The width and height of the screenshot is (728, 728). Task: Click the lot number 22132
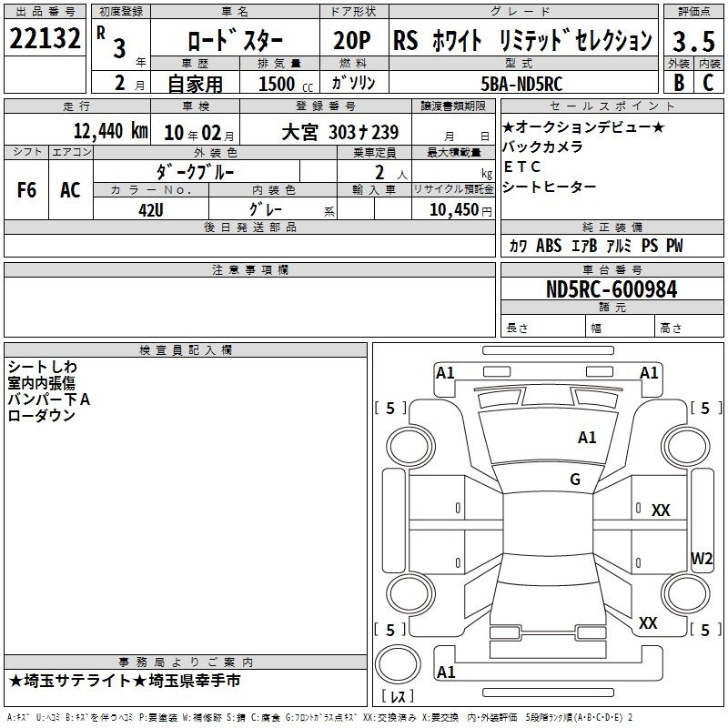coord(45,38)
